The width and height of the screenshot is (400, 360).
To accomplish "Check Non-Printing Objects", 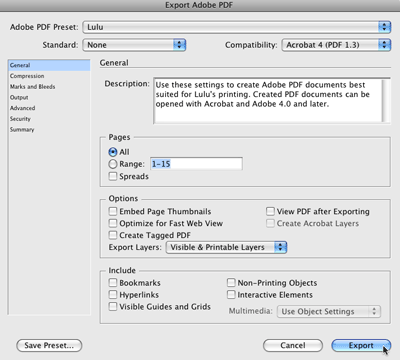I will pos(231,283).
